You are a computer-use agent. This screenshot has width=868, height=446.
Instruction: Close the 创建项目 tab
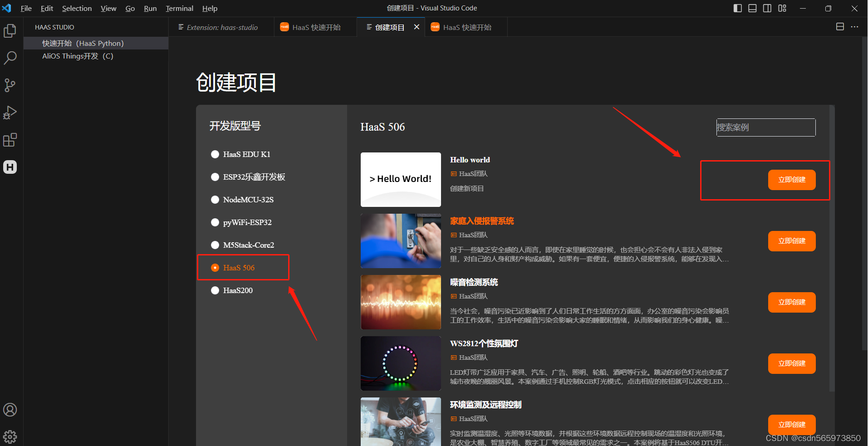[x=417, y=27]
